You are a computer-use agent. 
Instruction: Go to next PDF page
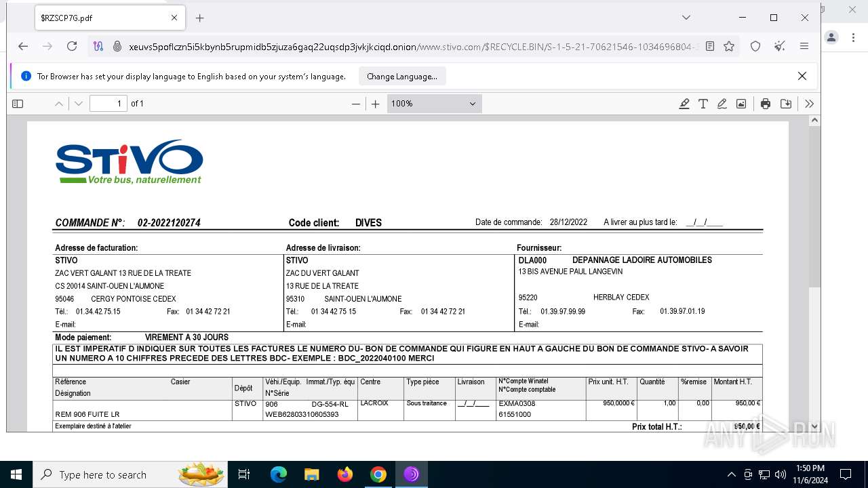[x=79, y=104]
